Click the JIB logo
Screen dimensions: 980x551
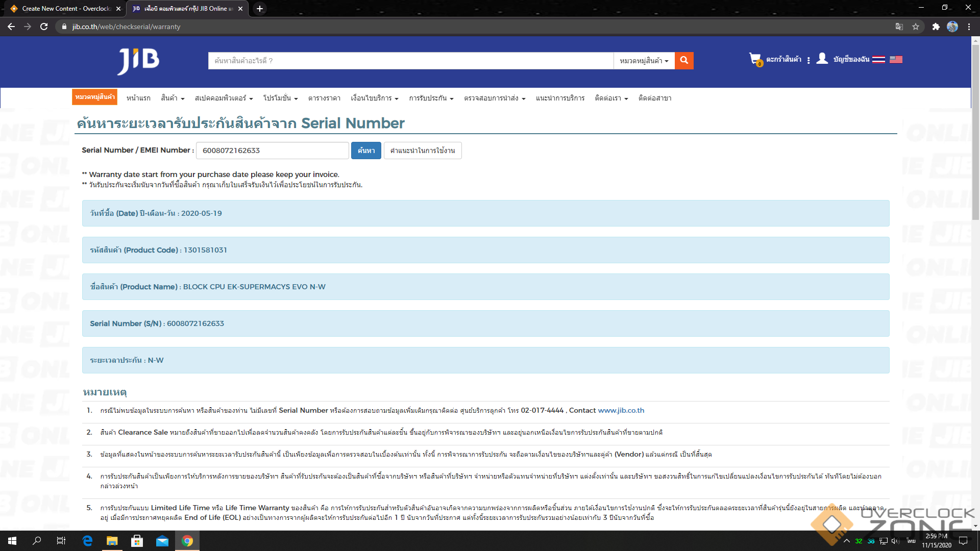pos(138,61)
